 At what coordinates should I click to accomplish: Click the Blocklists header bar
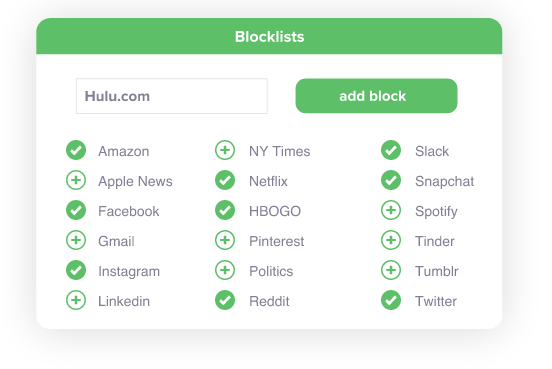point(269,36)
